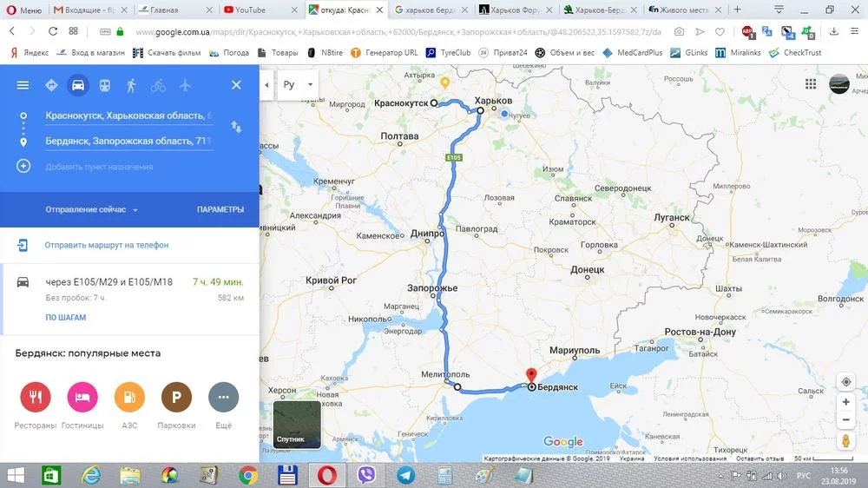
Task: Switch РУС keyboard language indicator
Action: (x=803, y=476)
